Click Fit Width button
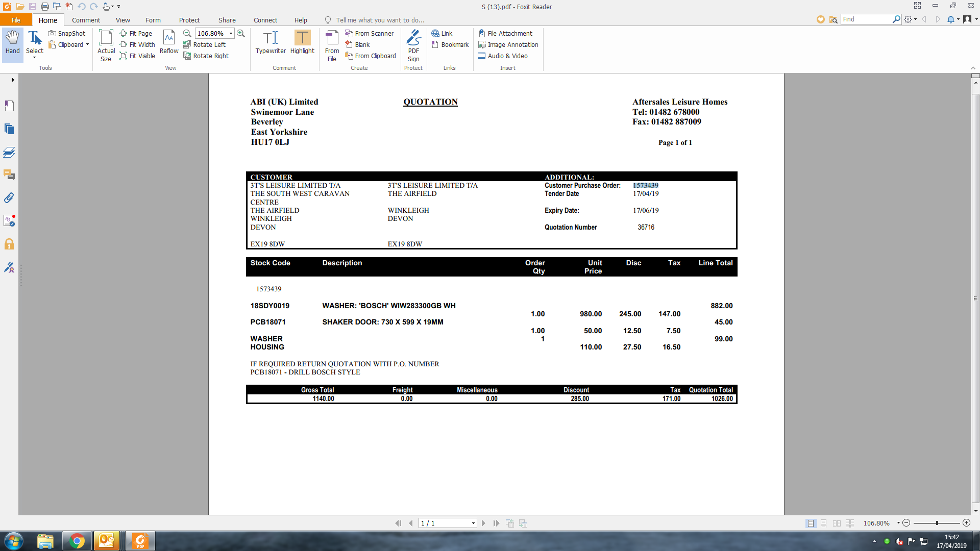Screen dimensions: 980x551 (137, 45)
